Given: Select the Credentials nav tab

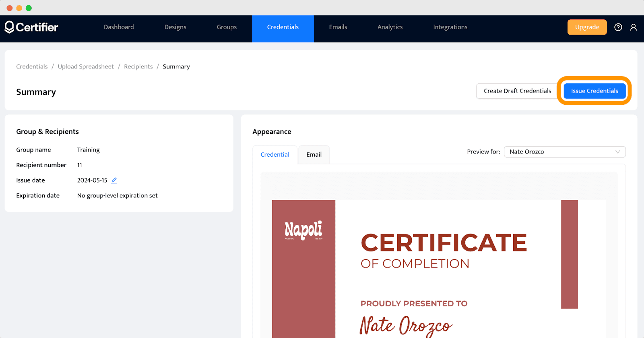Looking at the screenshot, I should pyautogui.click(x=283, y=29).
